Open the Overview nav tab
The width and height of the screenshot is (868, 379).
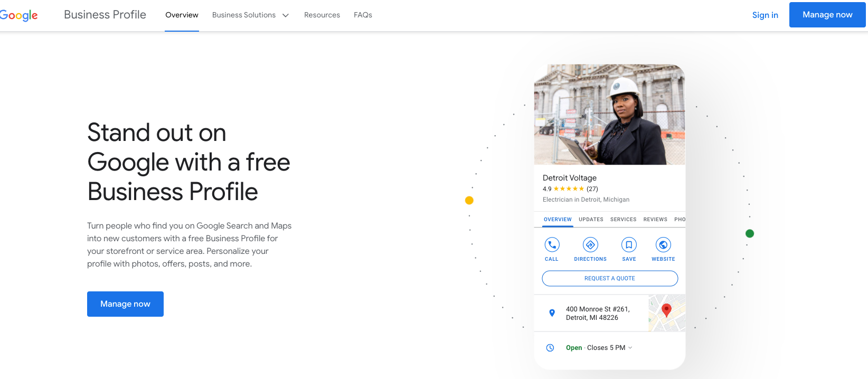[x=182, y=15]
